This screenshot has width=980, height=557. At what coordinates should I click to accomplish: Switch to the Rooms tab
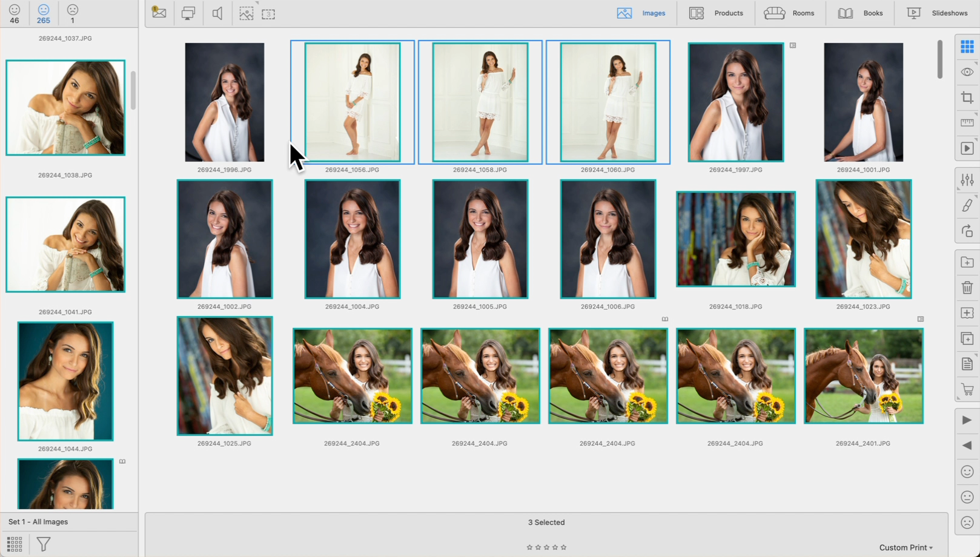(x=789, y=13)
